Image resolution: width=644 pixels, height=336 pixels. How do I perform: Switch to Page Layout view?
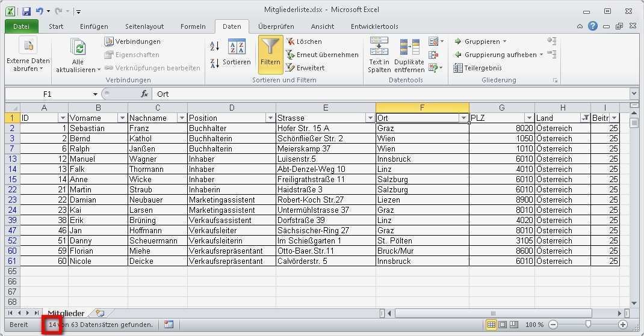(x=503, y=325)
